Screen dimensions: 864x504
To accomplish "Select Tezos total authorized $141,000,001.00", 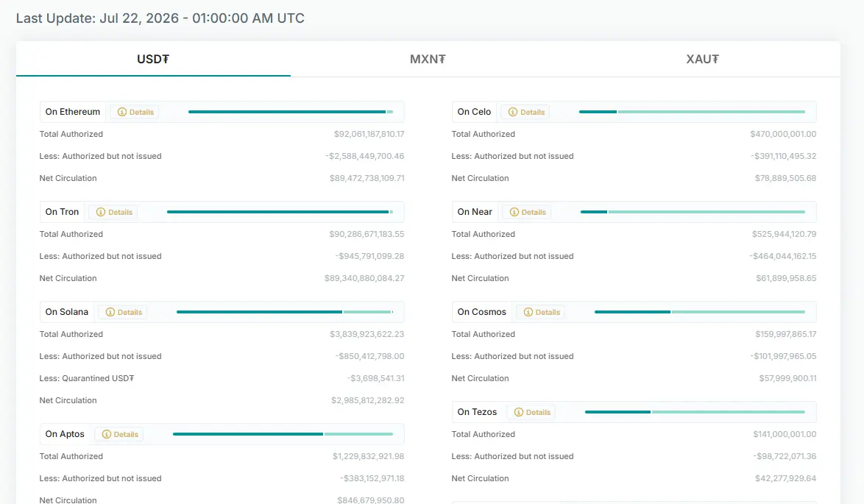I will [x=785, y=435].
